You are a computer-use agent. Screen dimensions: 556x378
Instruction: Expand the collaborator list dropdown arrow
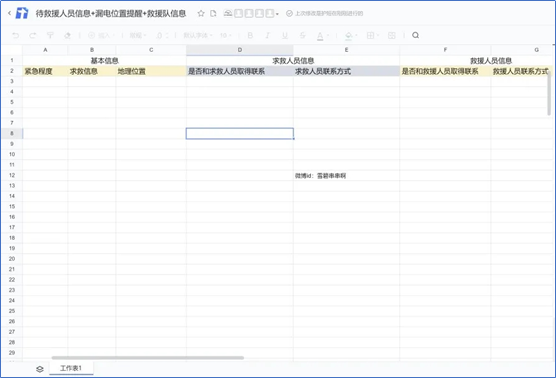(277, 14)
